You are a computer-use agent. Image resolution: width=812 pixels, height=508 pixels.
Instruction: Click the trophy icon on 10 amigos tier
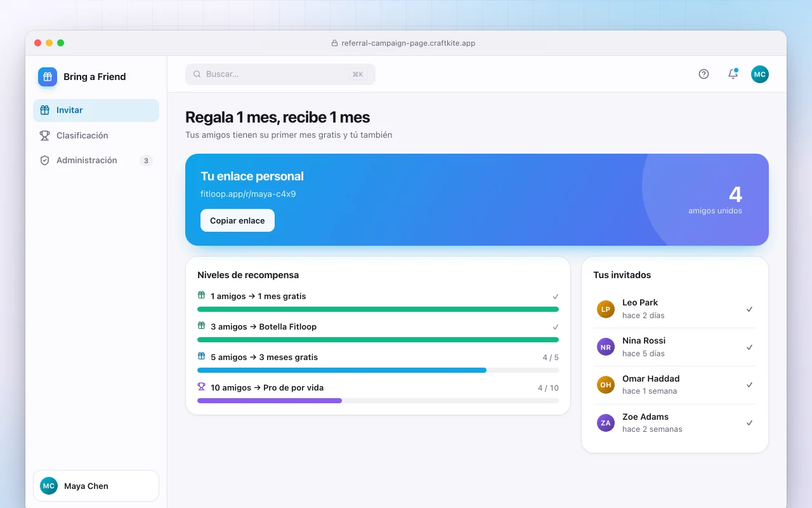[x=202, y=387]
